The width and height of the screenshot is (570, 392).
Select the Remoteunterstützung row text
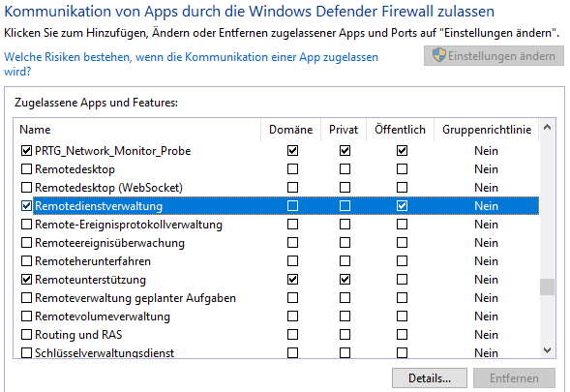tap(91, 280)
